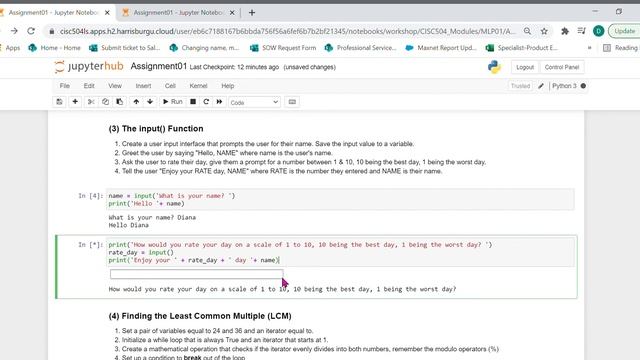Move the selected cell up
640x360 pixels.
(x=136, y=102)
